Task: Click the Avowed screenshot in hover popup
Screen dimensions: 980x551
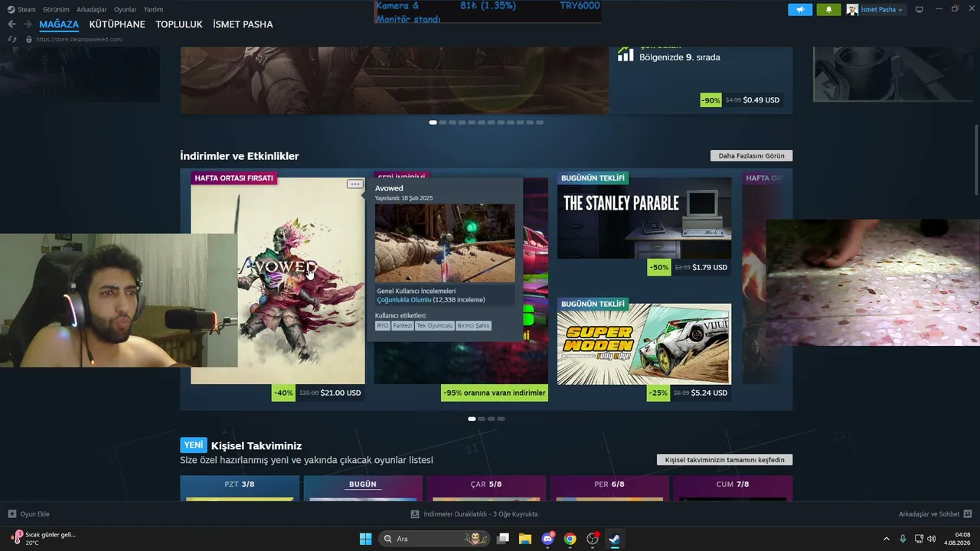Action: (x=445, y=243)
